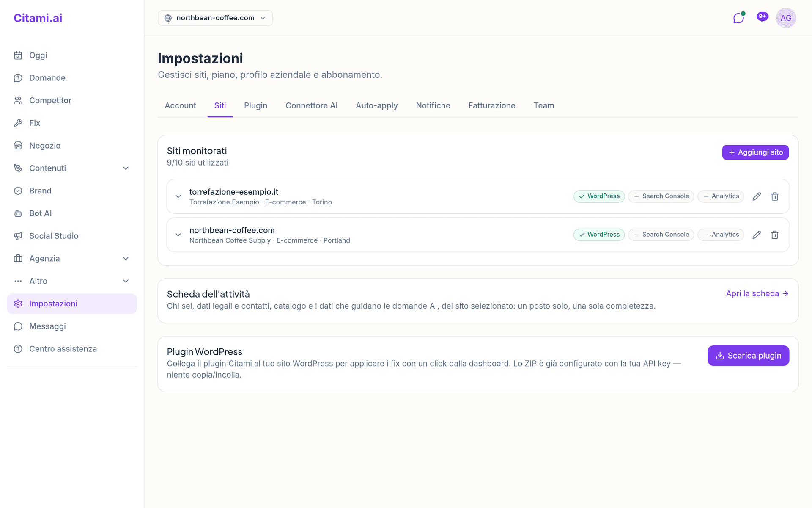Delete torrefazione-esempio.it with trash icon
812x508 pixels.
(775, 196)
